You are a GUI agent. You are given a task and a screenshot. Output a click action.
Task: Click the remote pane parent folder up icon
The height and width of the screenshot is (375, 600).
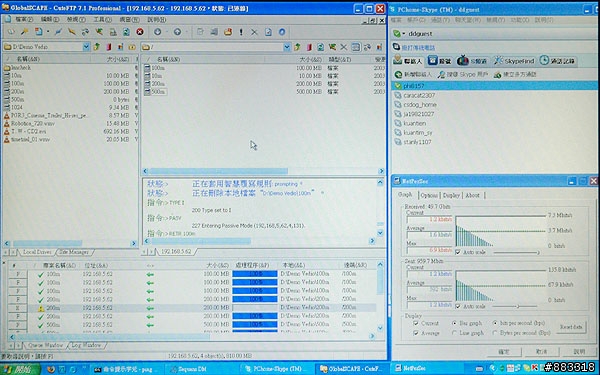[297, 47]
